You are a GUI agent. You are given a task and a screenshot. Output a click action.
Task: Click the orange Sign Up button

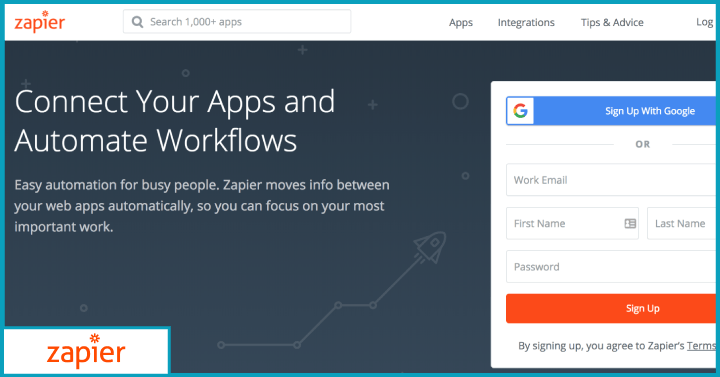coord(611,308)
